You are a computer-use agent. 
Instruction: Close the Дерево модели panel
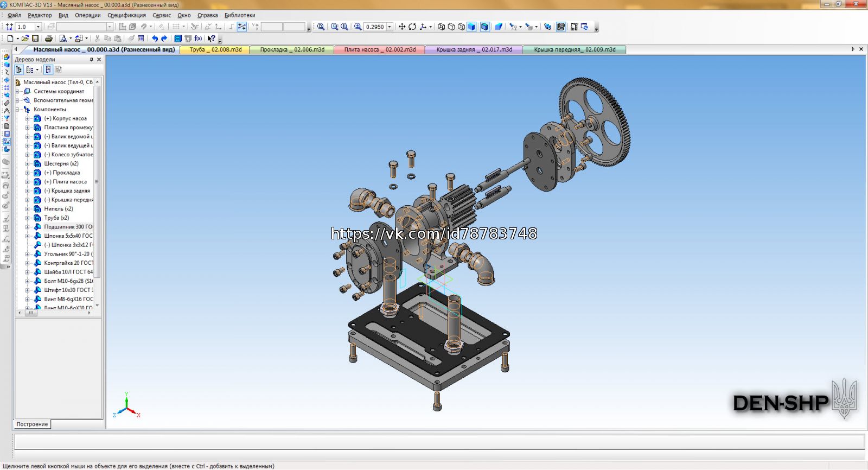coord(99,60)
